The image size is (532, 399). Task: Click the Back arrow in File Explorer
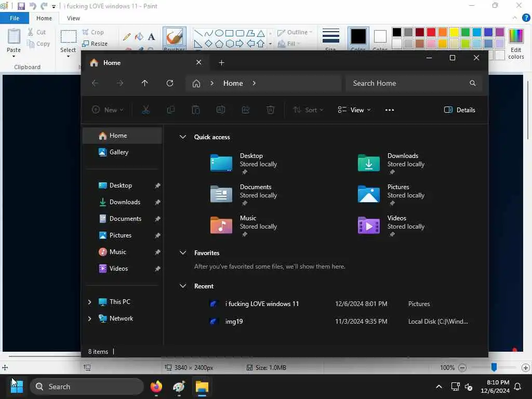[x=95, y=83]
